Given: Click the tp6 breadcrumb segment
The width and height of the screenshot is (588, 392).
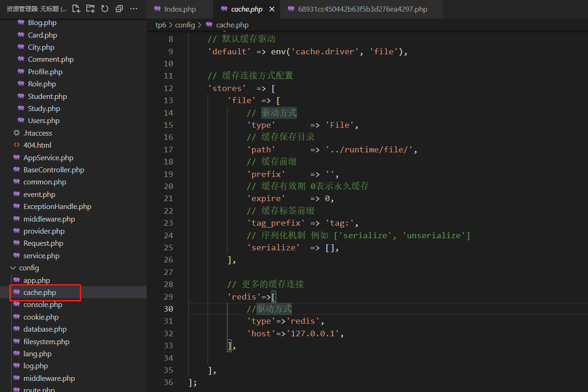Looking at the screenshot, I should click(x=161, y=25).
